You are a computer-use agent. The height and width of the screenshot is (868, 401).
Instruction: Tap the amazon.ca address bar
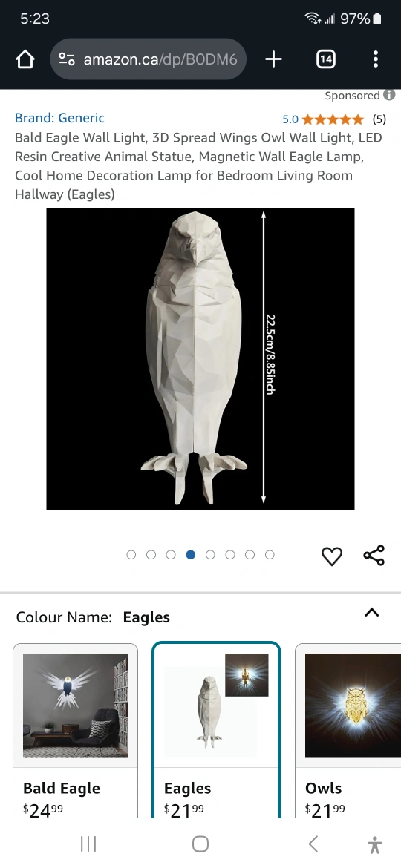pyautogui.click(x=149, y=59)
